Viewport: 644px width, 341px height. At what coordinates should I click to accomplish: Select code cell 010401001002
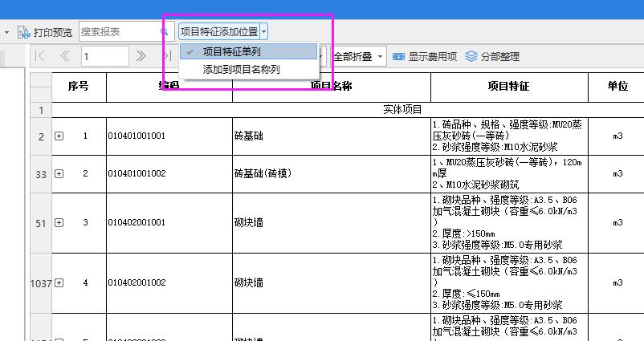click(x=169, y=173)
